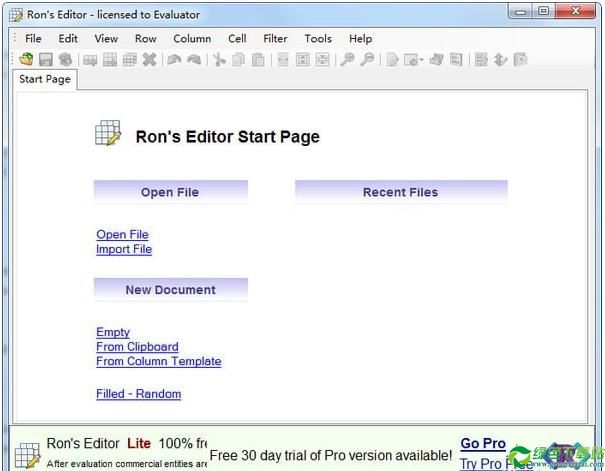
Task: Expand the Tools menu
Action: coord(318,39)
